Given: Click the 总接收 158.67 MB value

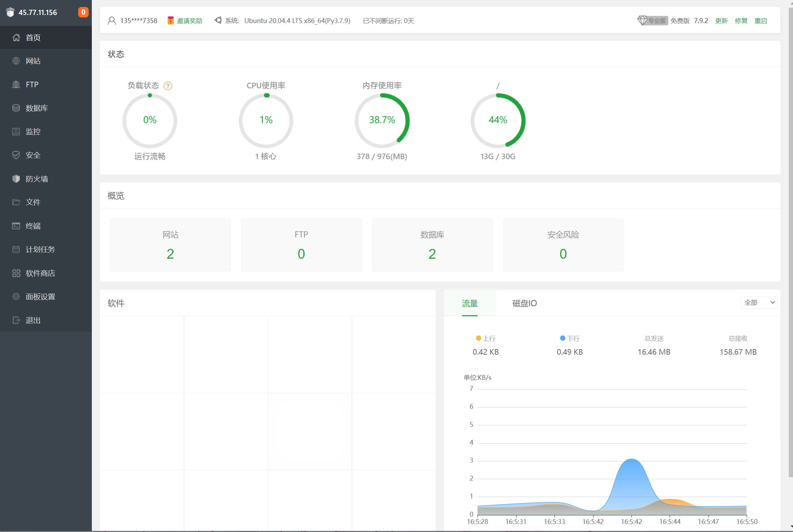Looking at the screenshot, I should pos(738,352).
